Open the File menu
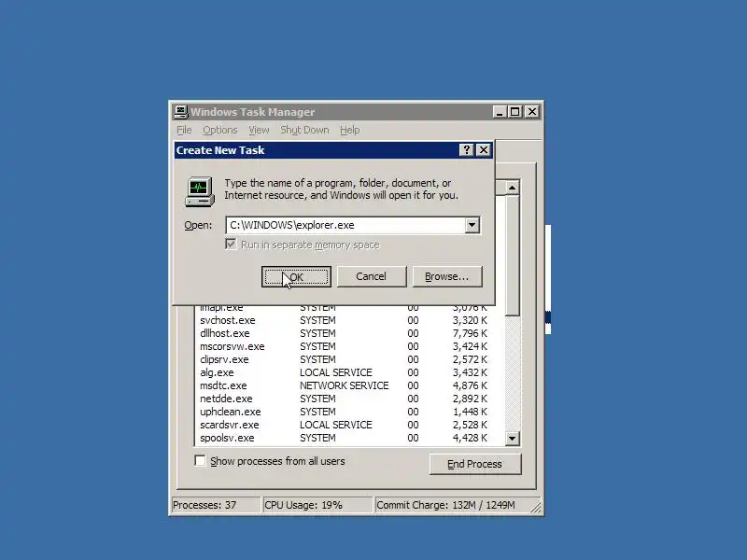The height and width of the screenshot is (560, 747). (184, 130)
